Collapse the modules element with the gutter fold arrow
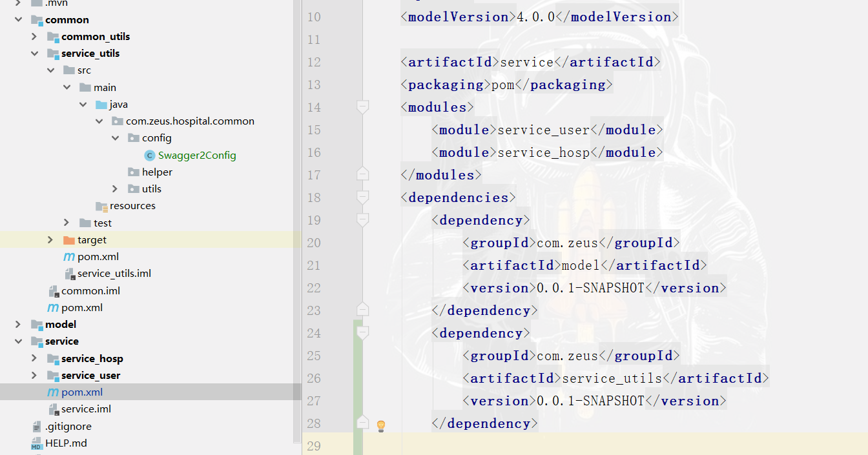Screen dimensions: 868x455 click(x=362, y=107)
